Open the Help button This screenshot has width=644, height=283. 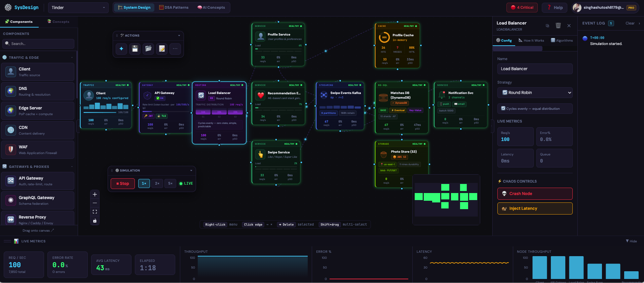555,7
